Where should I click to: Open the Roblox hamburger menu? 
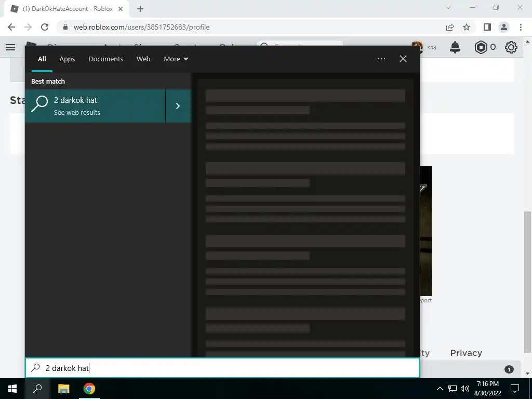coord(10,47)
